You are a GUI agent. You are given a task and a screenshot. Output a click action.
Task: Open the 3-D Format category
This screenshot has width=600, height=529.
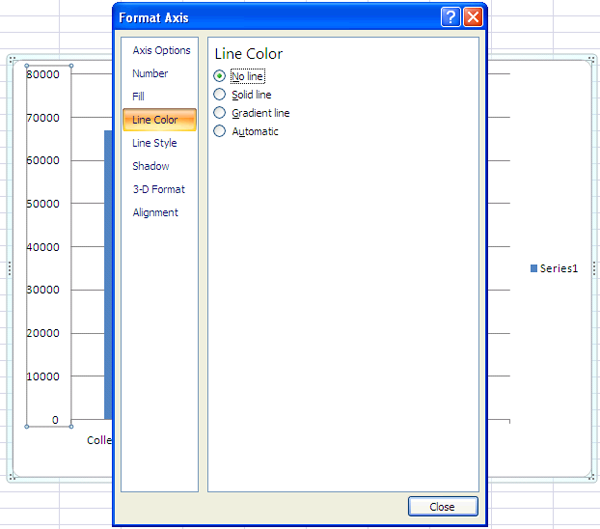[158, 189]
